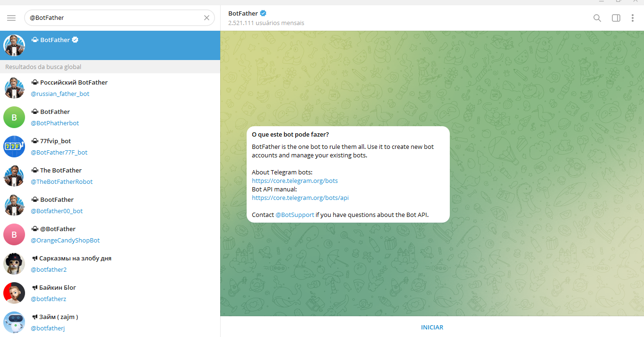Click the selected BotFather avatar in results
This screenshot has width=644, height=337.
pos(14,45)
